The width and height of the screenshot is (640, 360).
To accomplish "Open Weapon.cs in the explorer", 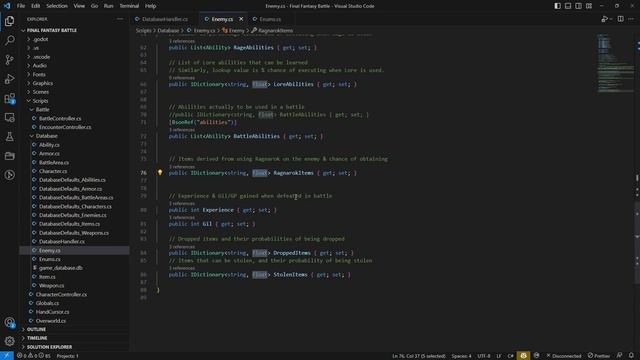I will pos(51,286).
